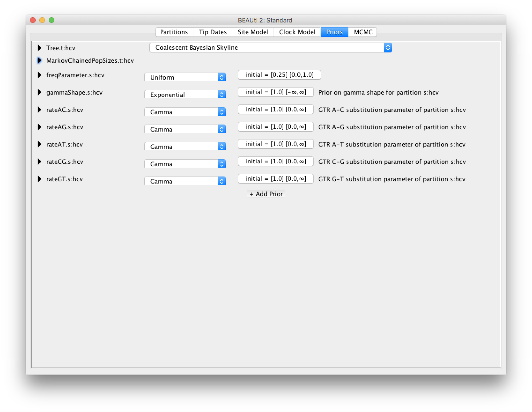532x412 pixels.
Task: Switch to the Partitions tab
Action: 174,32
